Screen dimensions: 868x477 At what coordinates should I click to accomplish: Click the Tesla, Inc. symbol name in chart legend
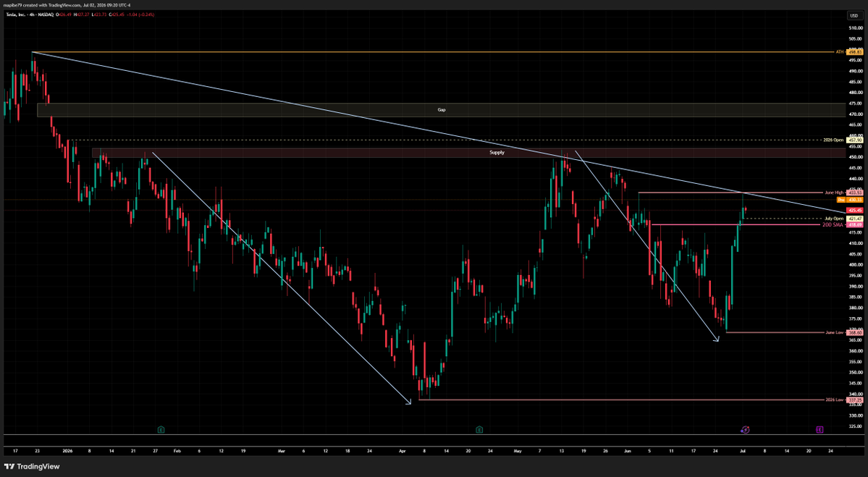(x=15, y=14)
